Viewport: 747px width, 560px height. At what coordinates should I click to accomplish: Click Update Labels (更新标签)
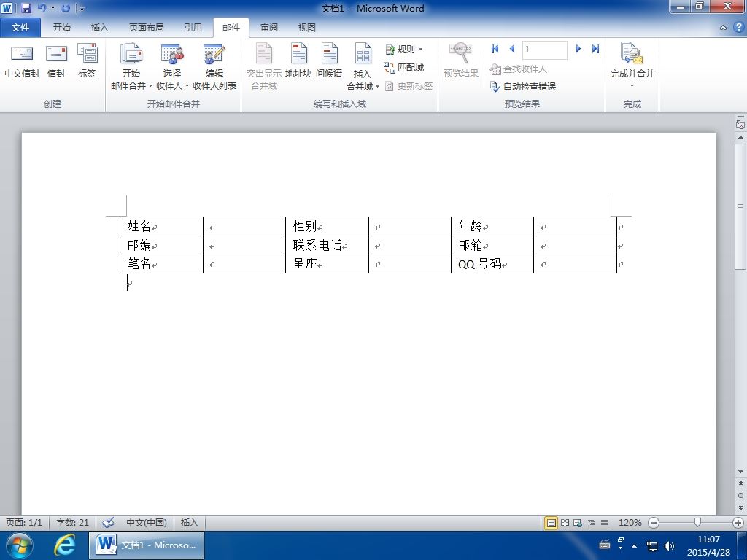(409, 86)
